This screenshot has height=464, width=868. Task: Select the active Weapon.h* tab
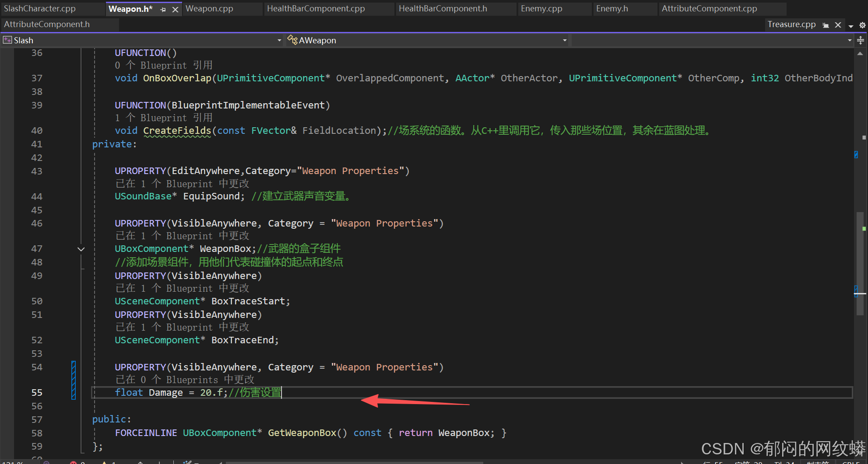click(x=130, y=9)
